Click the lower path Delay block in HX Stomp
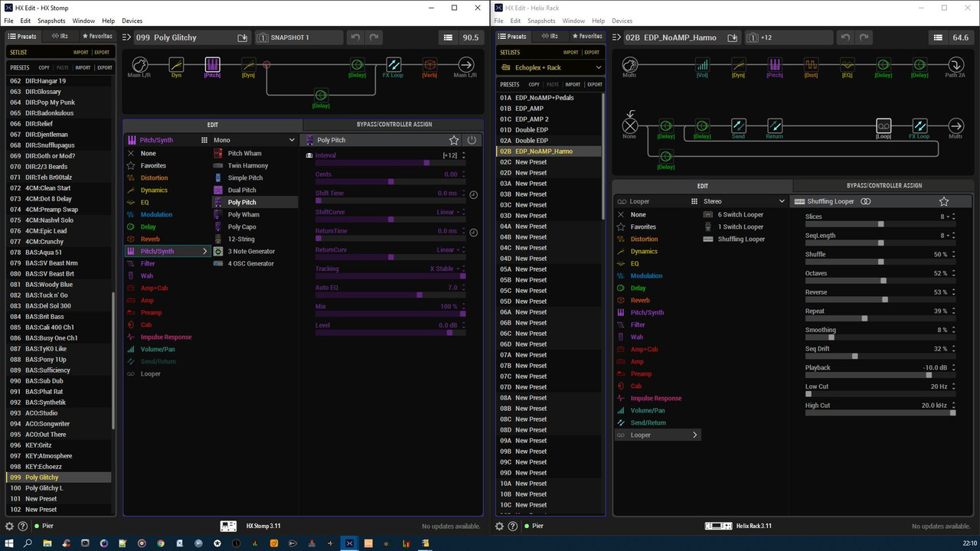Screen dimensions: 980x551 (x=321, y=96)
